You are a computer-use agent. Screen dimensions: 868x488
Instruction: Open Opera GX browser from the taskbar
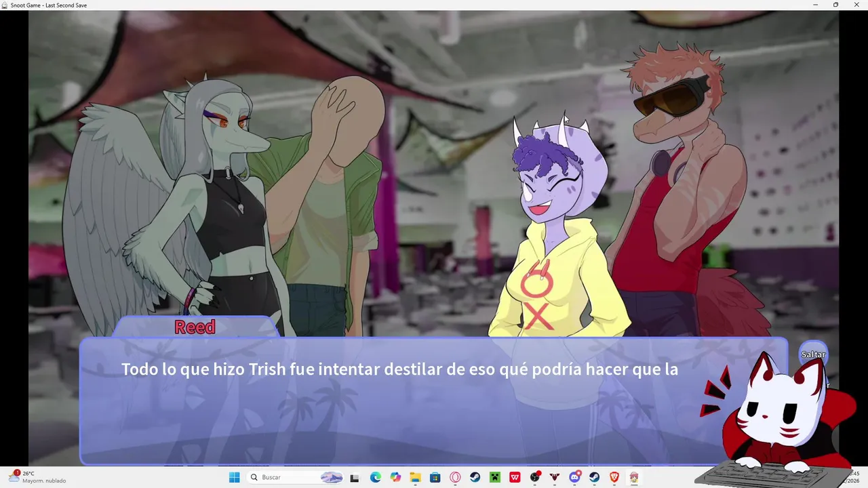pos(455,477)
